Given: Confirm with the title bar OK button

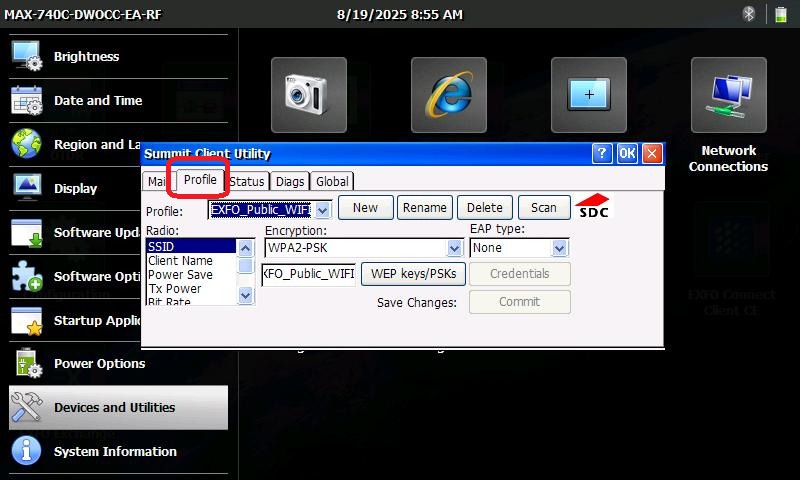Looking at the screenshot, I should 627,153.
